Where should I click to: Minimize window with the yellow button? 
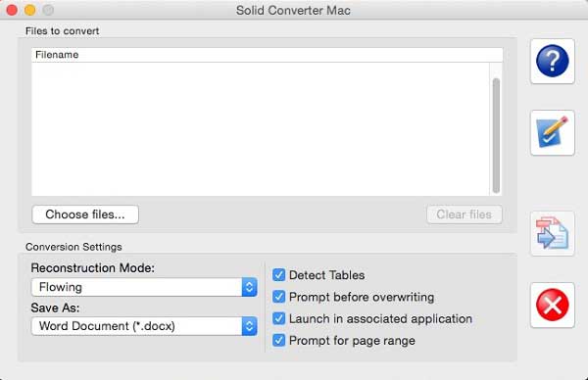click(29, 10)
